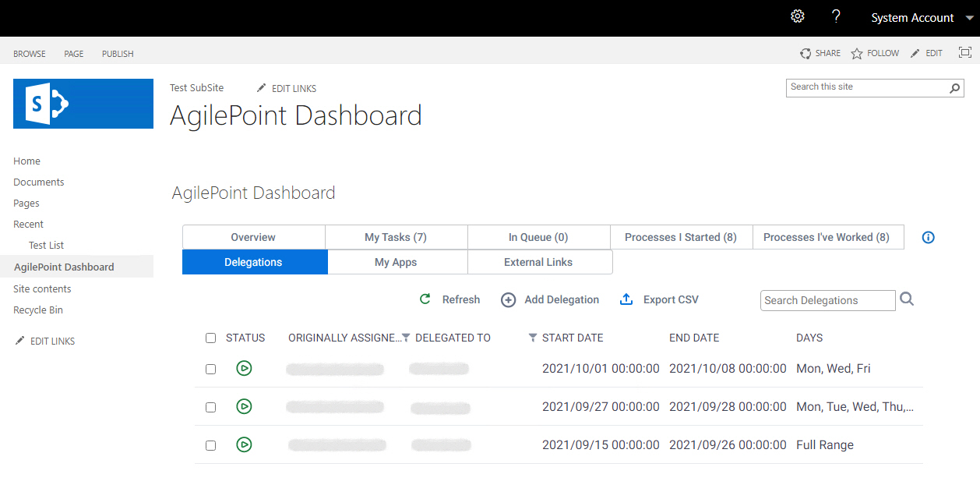The height and width of the screenshot is (499, 980).
Task: Click the SharePoint logo
Action: click(x=83, y=104)
